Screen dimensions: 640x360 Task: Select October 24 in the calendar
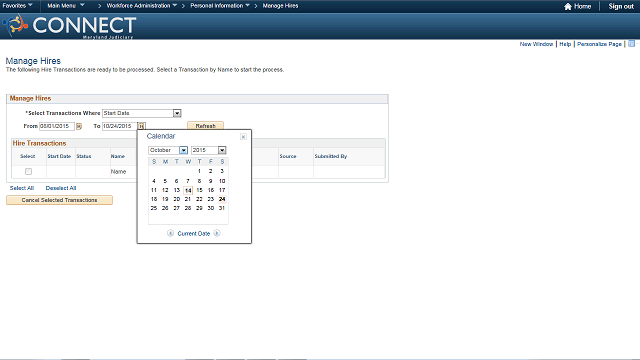222,199
